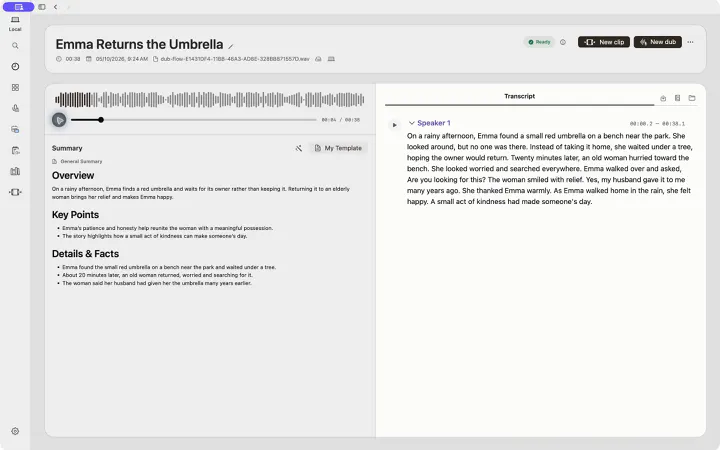Click the laptop icon after the filename
The width and height of the screenshot is (720, 450).
click(x=331, y=59)
